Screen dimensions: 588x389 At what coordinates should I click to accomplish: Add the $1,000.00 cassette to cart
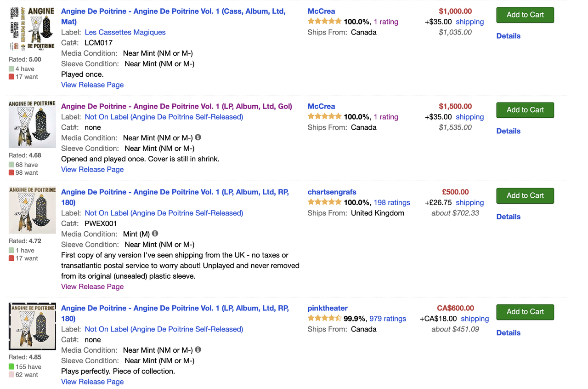[525, 15]
